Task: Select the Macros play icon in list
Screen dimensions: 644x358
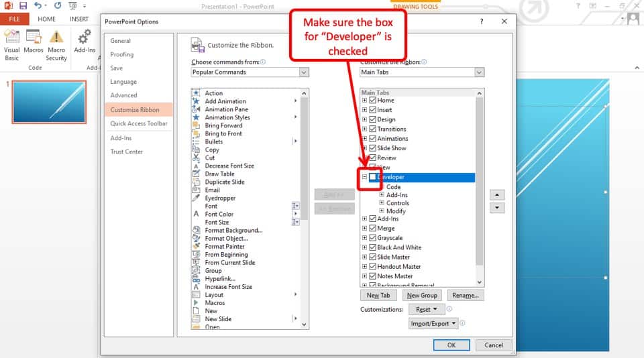Action: click(196, 302)
